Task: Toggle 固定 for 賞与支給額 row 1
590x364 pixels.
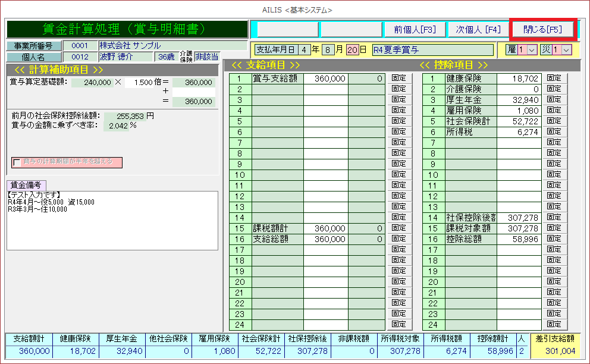Action: tap(398, 78)
